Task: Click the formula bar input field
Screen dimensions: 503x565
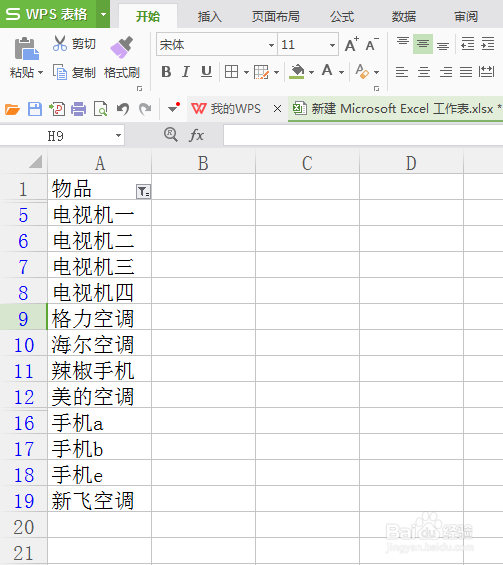Action: tap(363, 135)
